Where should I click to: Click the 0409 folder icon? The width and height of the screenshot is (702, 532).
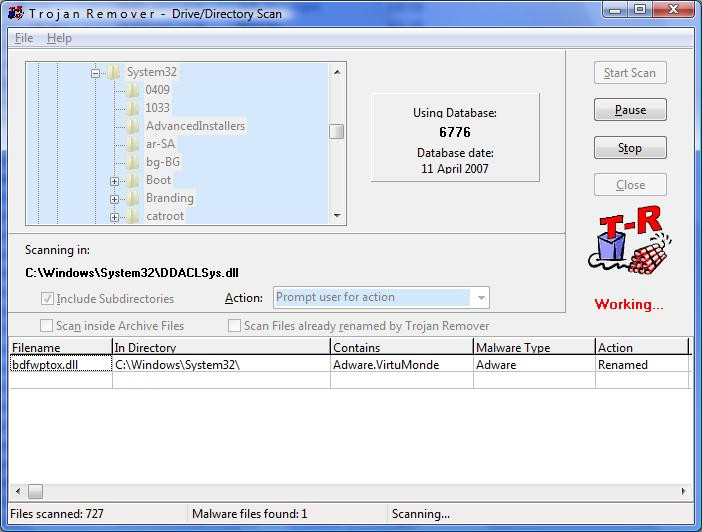coord(132,90)
